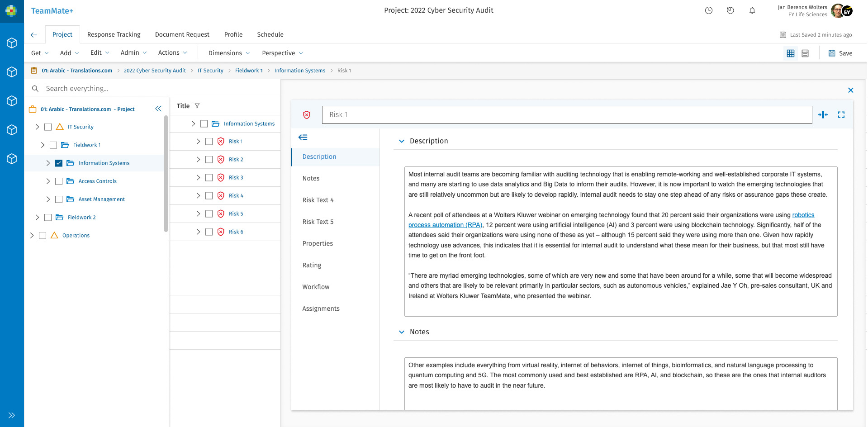Switch to list view icon
The image size is (868, 427).
(805, 53)
